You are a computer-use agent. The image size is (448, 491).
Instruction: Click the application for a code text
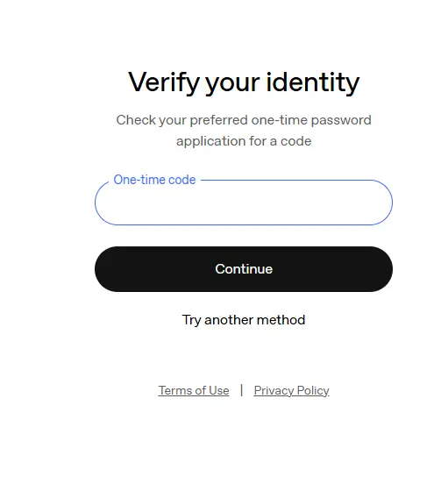244,141
